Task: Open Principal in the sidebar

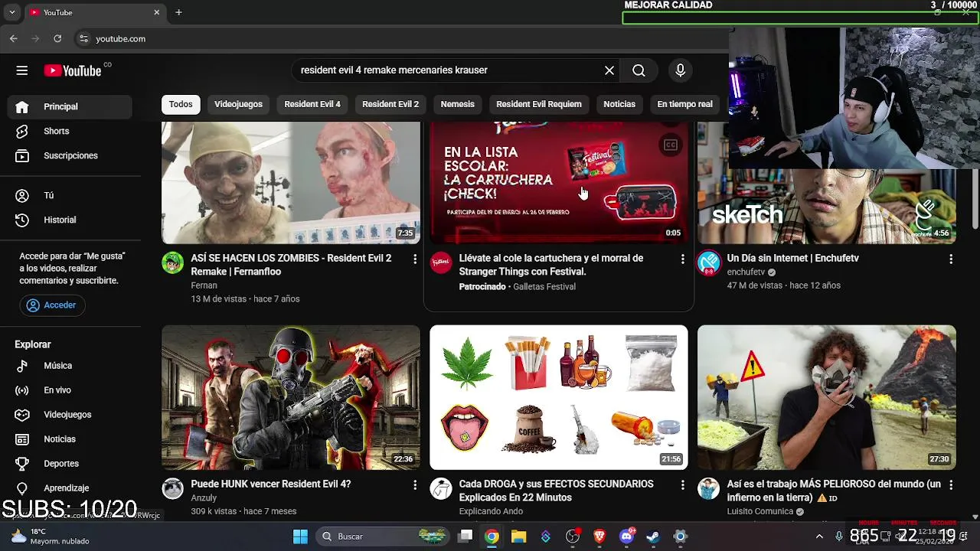Action: pyautogui.click(x=70, y=106)
